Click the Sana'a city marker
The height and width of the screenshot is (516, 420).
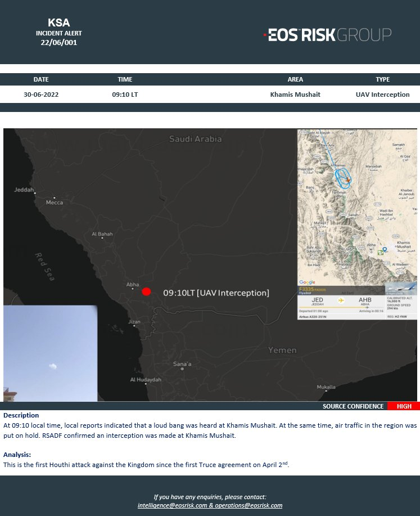181,369
